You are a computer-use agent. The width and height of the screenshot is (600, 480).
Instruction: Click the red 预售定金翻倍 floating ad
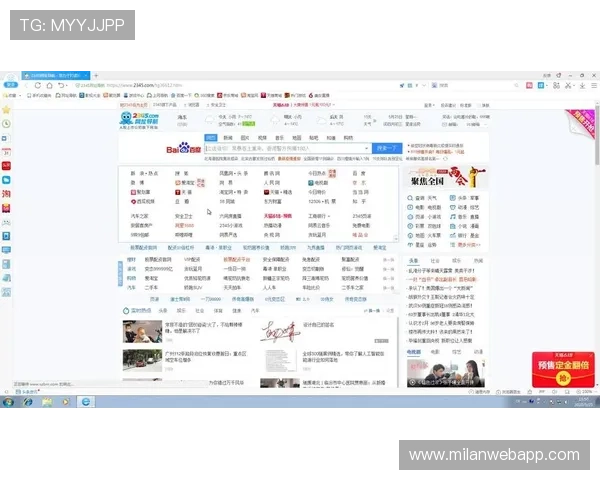[563, 370]
